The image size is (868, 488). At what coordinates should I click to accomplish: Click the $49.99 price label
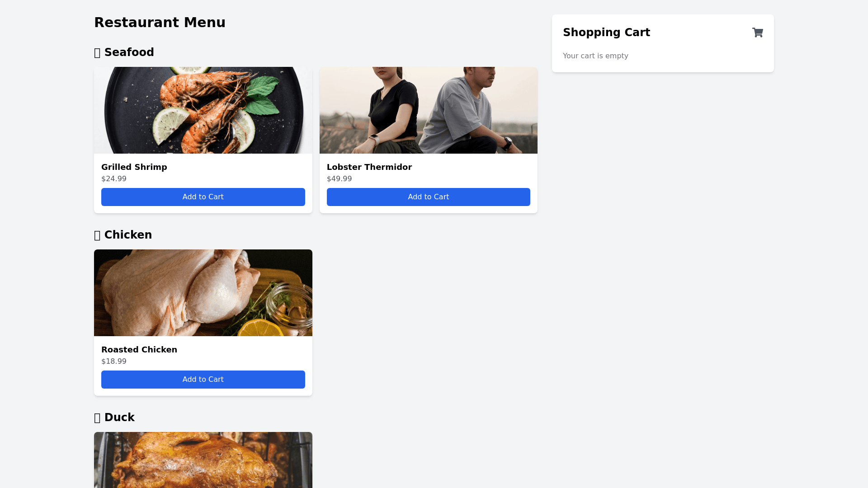(x=340, y=179)
